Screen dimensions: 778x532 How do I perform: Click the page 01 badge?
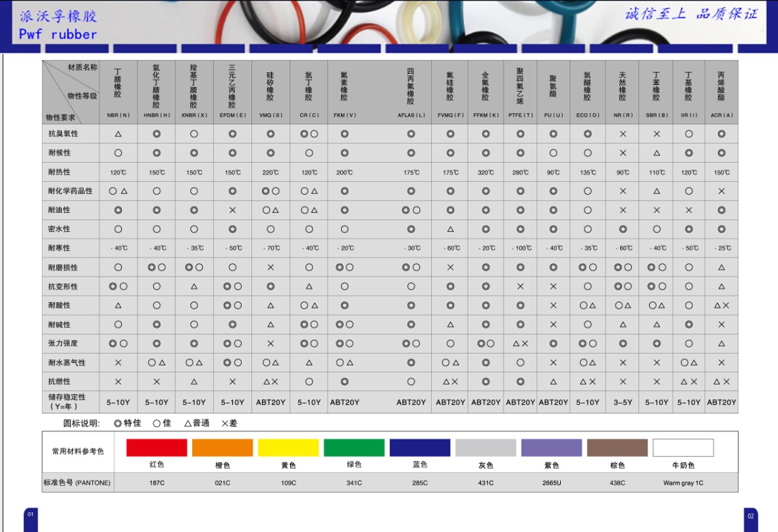tap(30, 516)
